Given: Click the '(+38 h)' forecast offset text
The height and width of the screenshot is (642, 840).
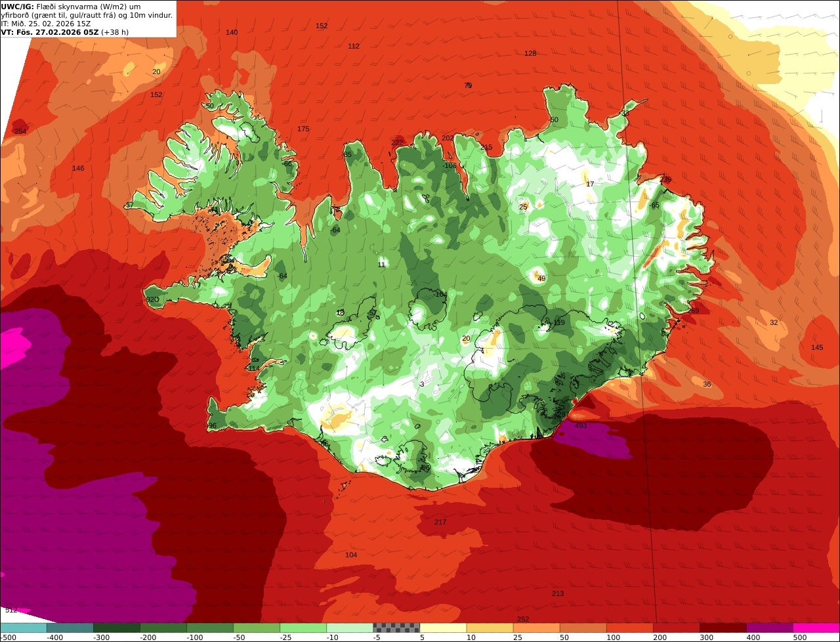Looking at the screenshot, I should pos(115,32).
